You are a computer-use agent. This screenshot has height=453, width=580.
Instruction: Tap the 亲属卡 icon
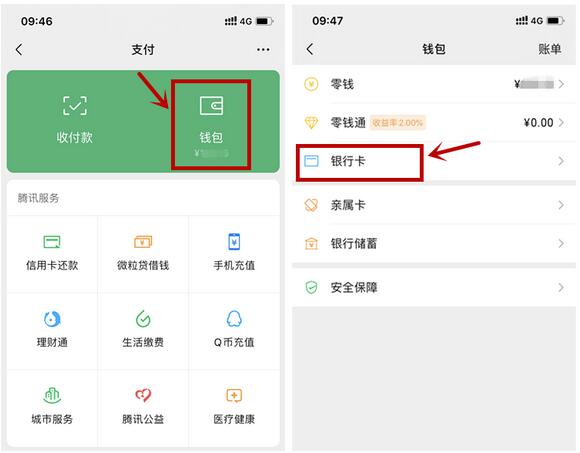pos(311,205)
